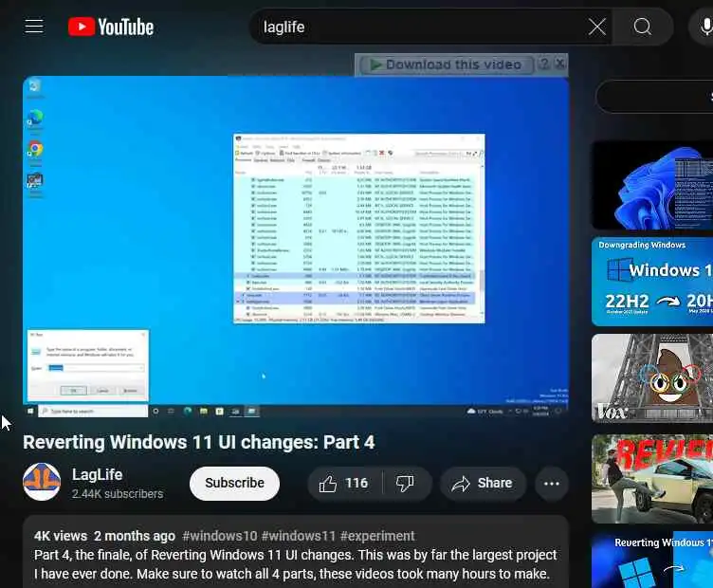Screen dimensions: 713x588
Task: Open the more actions three-dot menu
Action: click(x=552, y=484)
